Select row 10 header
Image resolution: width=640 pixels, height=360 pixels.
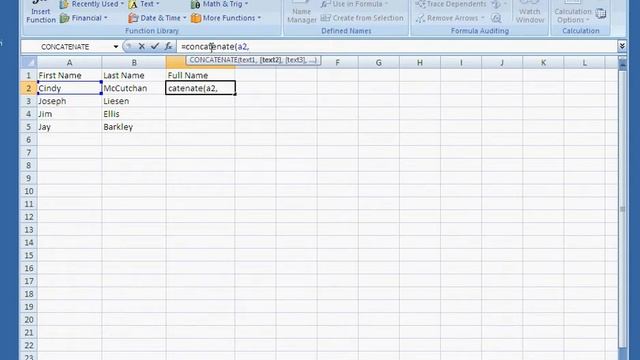(29, 191)
